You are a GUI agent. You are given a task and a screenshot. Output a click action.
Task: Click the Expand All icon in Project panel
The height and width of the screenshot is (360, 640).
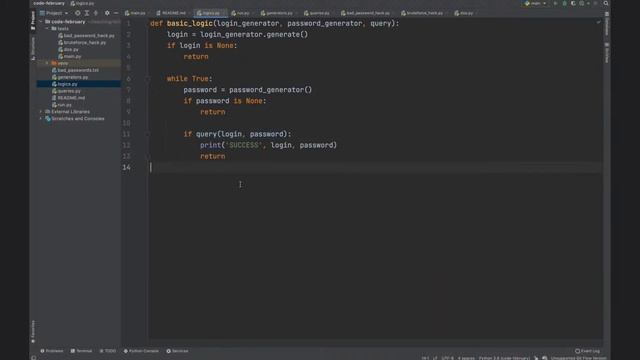click(87, 13)
